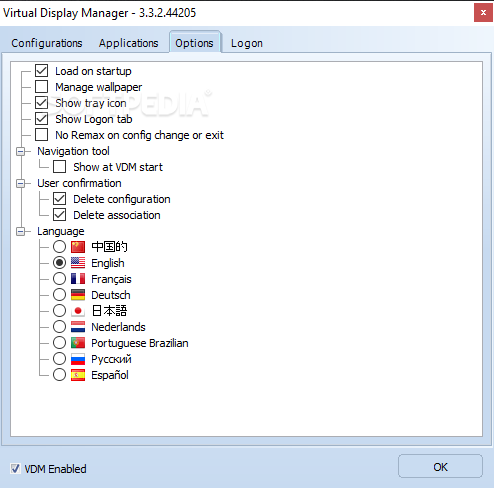Viewport: 494px width, 488px height.
Task: Switch to the Configurations tab
Action: point(47,43)
